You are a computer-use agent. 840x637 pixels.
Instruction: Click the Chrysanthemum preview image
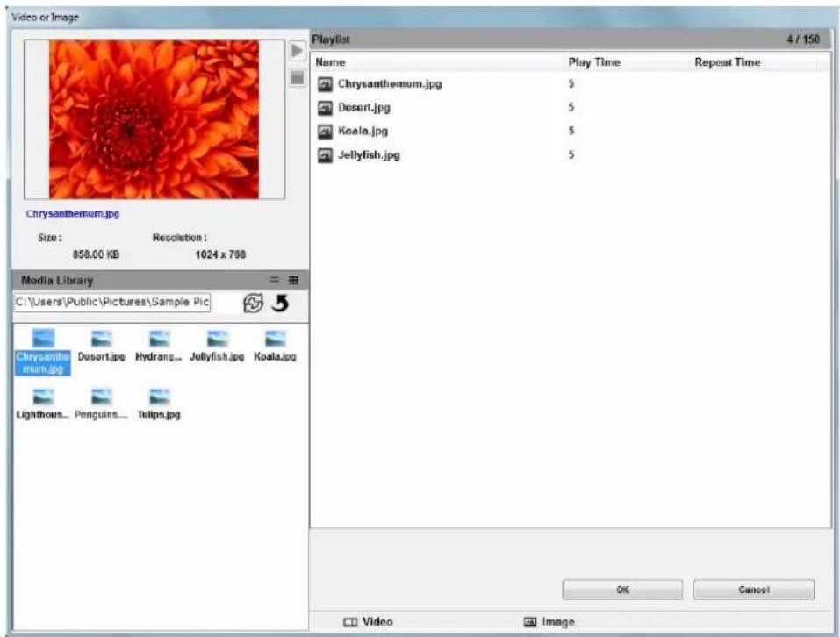click(x=154, y=119)
